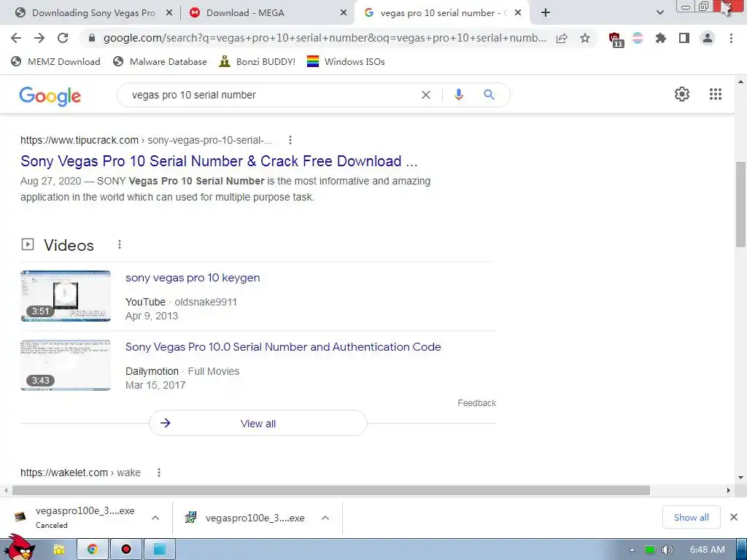Switch to Downloading Sony Vegas Pro tab

tap(93, 13)
